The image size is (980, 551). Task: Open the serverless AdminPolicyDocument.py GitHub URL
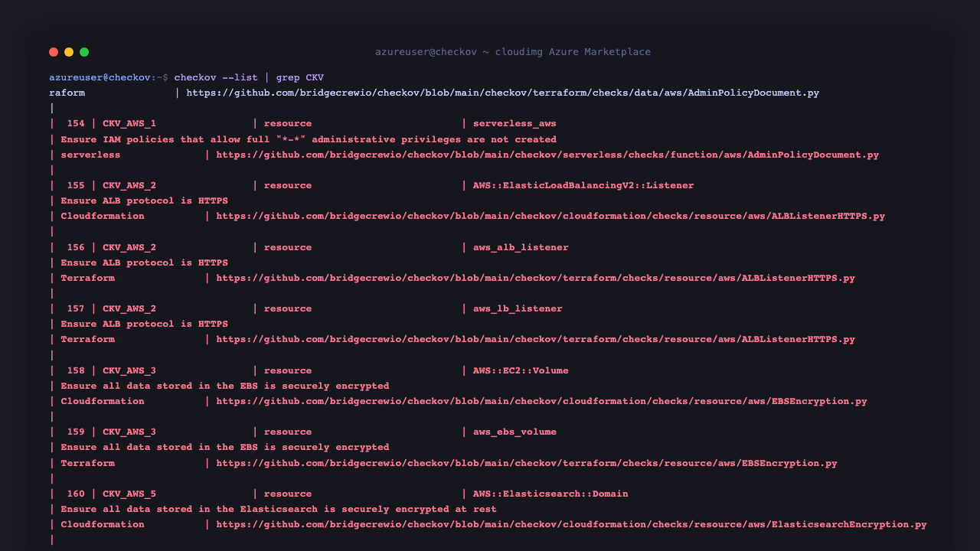coord(547,155)
